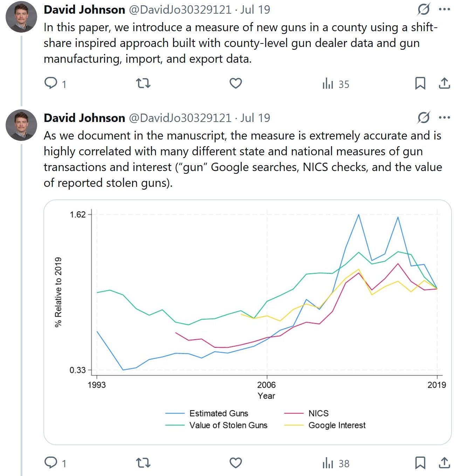Like the tweet with the chart

pyautogui.click(x=235, y=463)
